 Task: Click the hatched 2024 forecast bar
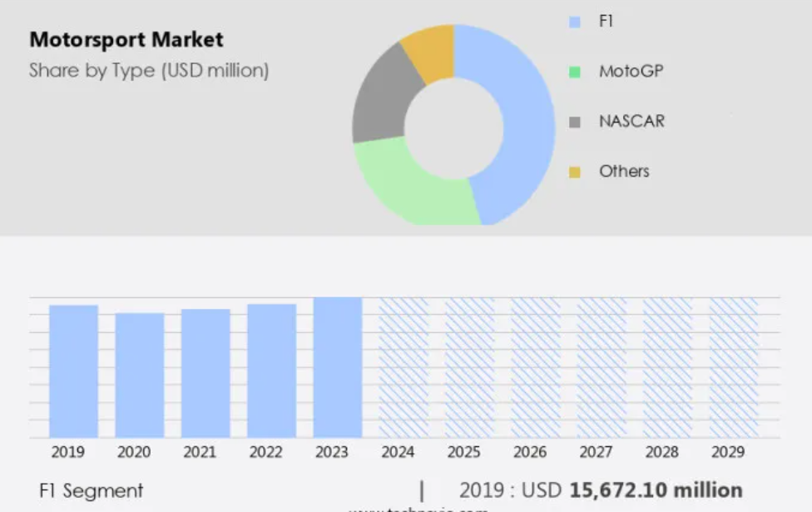tap(404, 367)
